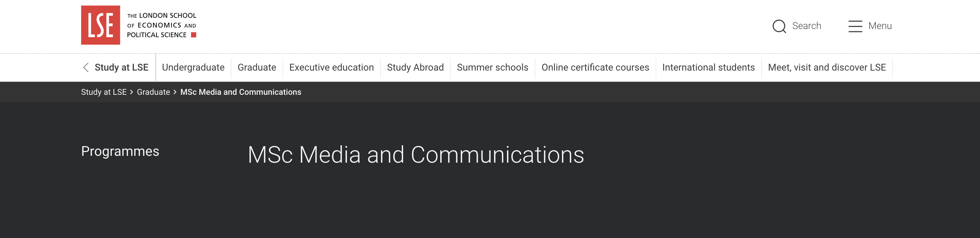Click Study at LSE in the navigation bar

click(x=121, y=68)
